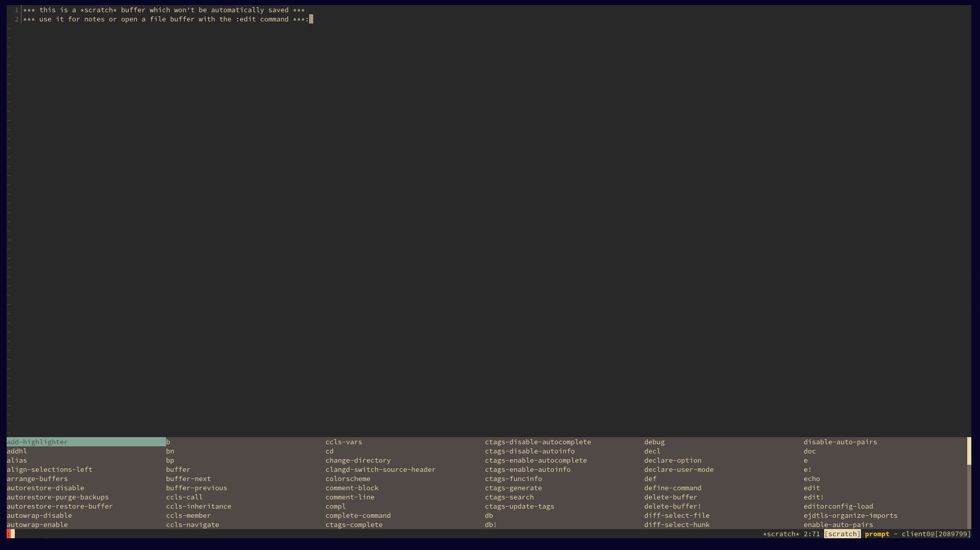The height and width of the screenshot is (550, 980).
Task: Click the buffer-next completion item
Action: (188, 479)
